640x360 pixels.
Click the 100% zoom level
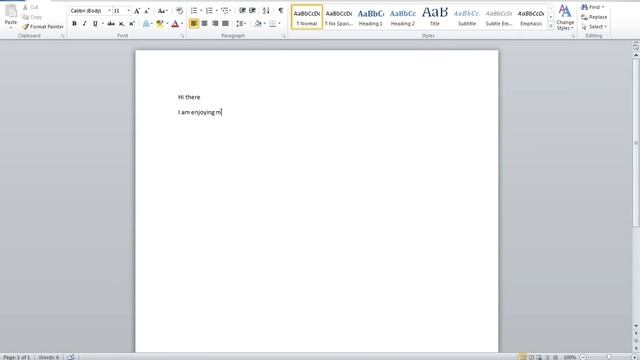(x=570, y=357)
